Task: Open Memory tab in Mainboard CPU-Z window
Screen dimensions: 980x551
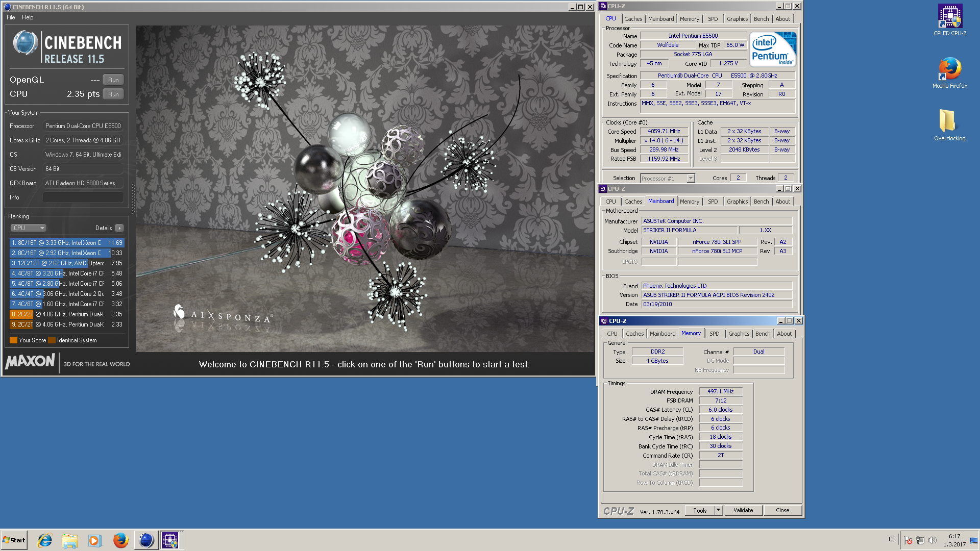Action: (x=690, y=202)
